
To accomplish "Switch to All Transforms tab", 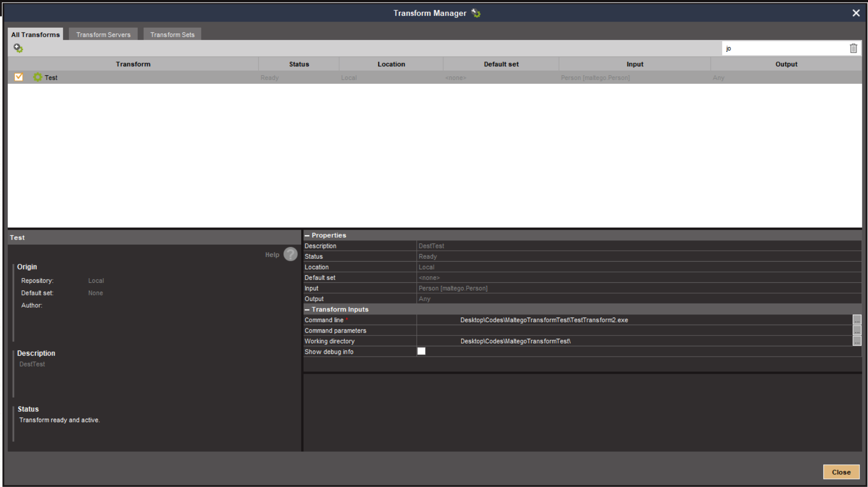I will tap(35, 34).
